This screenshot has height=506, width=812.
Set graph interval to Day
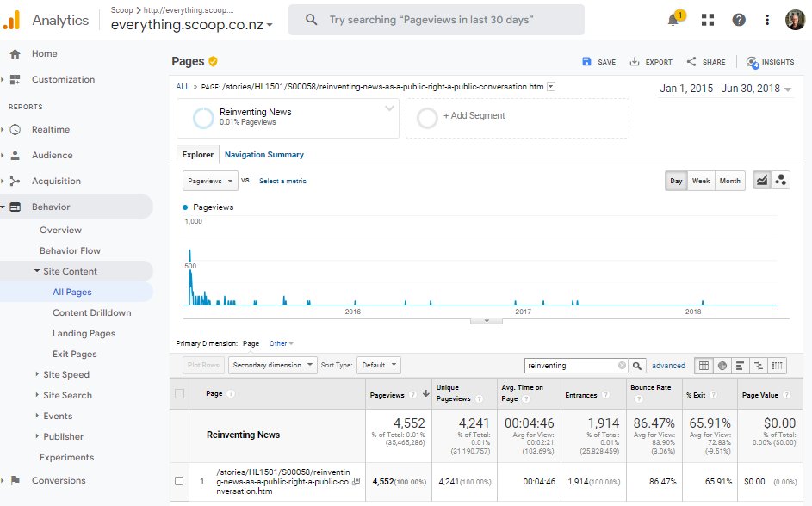pyautogui.click(x=676, y=181)
